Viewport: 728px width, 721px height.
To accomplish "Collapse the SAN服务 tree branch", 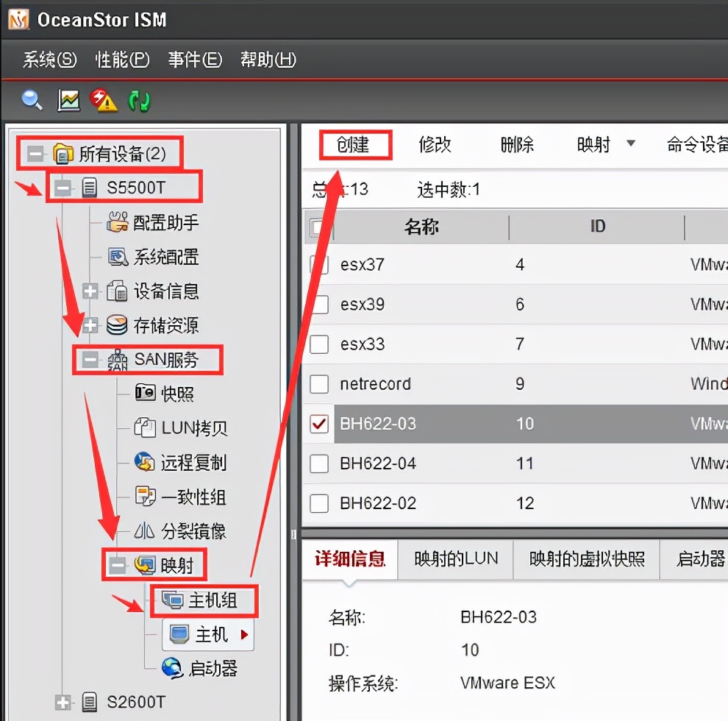I will pos(90,360).
